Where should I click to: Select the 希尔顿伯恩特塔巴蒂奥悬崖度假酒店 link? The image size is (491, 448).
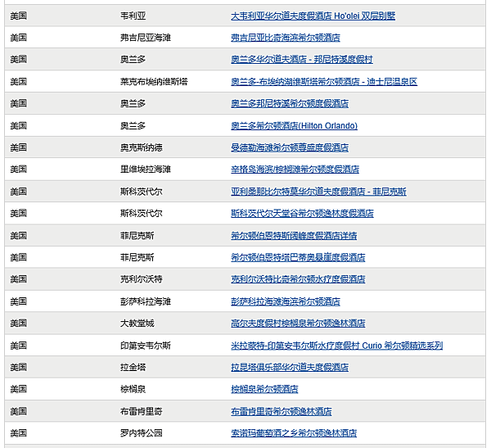(x=298, y=257)
